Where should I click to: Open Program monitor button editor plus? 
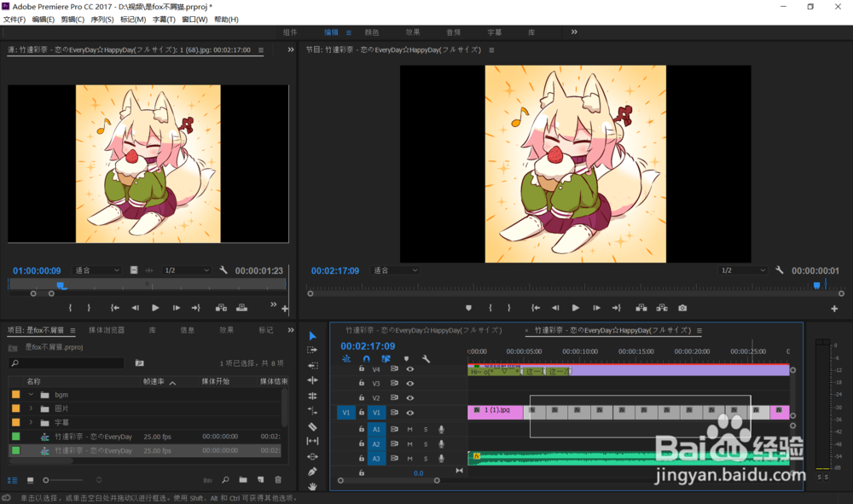click(x=834, y=309)
